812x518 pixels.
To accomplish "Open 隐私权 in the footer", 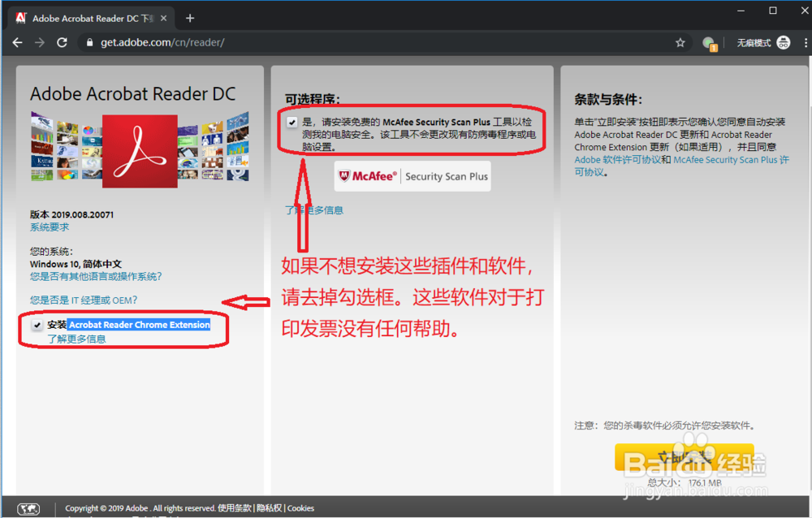I will (270, 508).
